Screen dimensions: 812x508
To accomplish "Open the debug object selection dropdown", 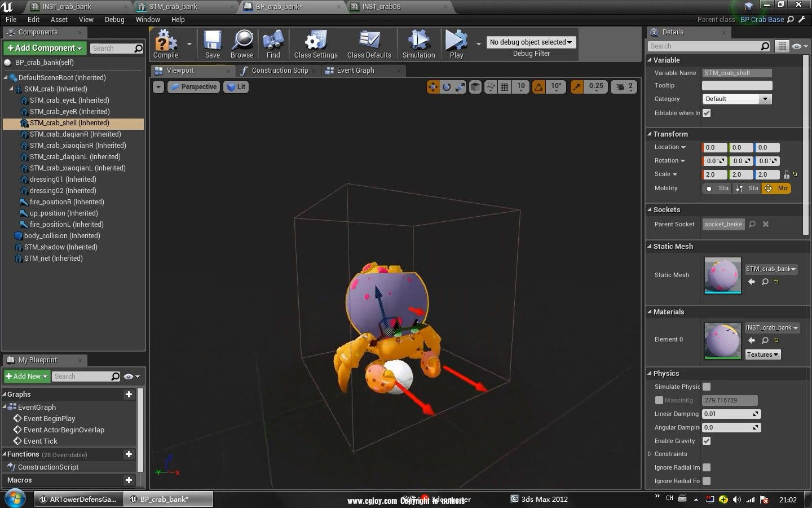I will pyautogui.click(x=531, y=42).
